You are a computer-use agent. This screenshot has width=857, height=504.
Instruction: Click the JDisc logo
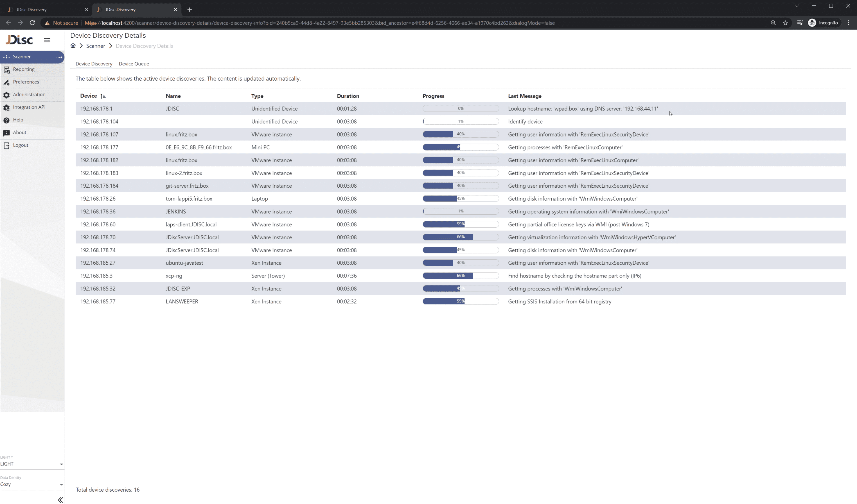pos(19,40)
